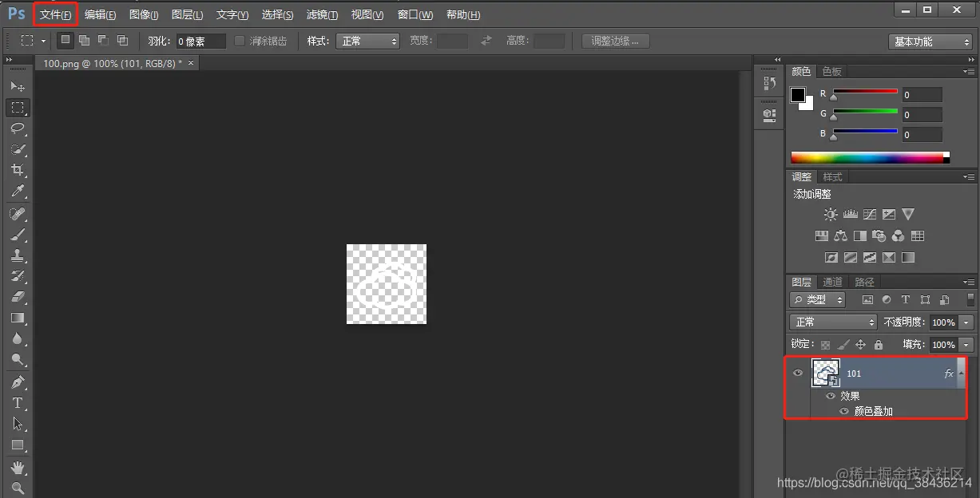Toggle visibility of the 颜色叠加 effect
The width and height of the screenshot is (980, 498).
pos(843,411)
